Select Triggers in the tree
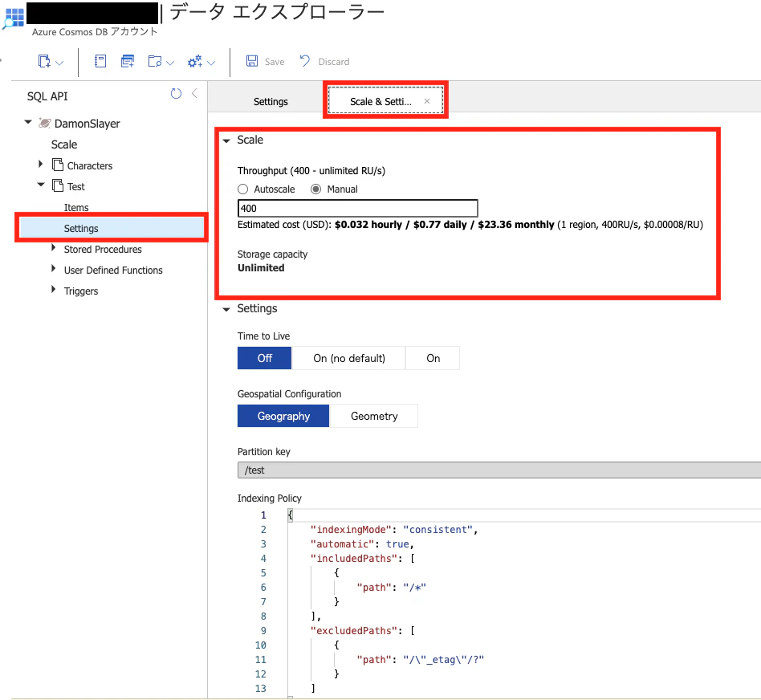This screenshot has height=700, width=761. pyautogui.click(x=81, y=291)
